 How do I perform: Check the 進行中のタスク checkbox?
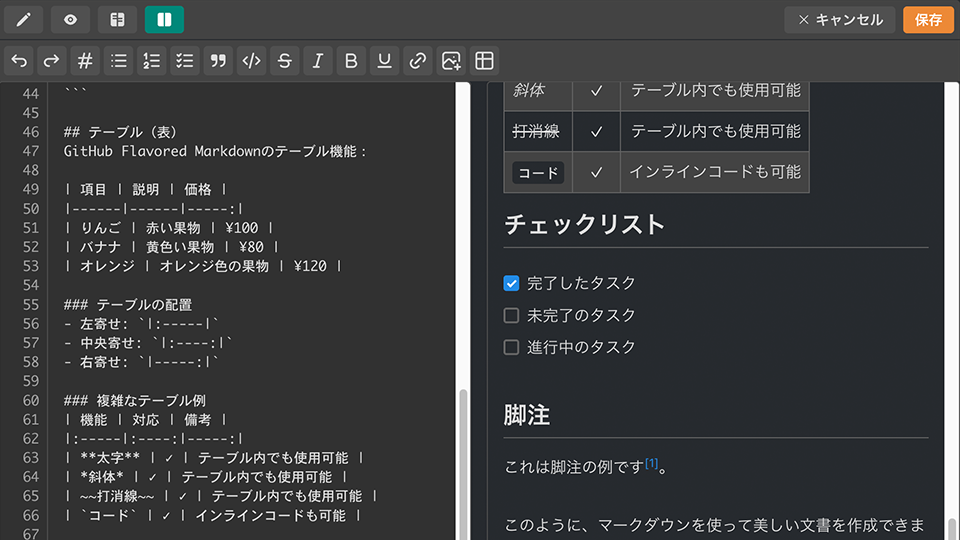[x=511, y=347]
